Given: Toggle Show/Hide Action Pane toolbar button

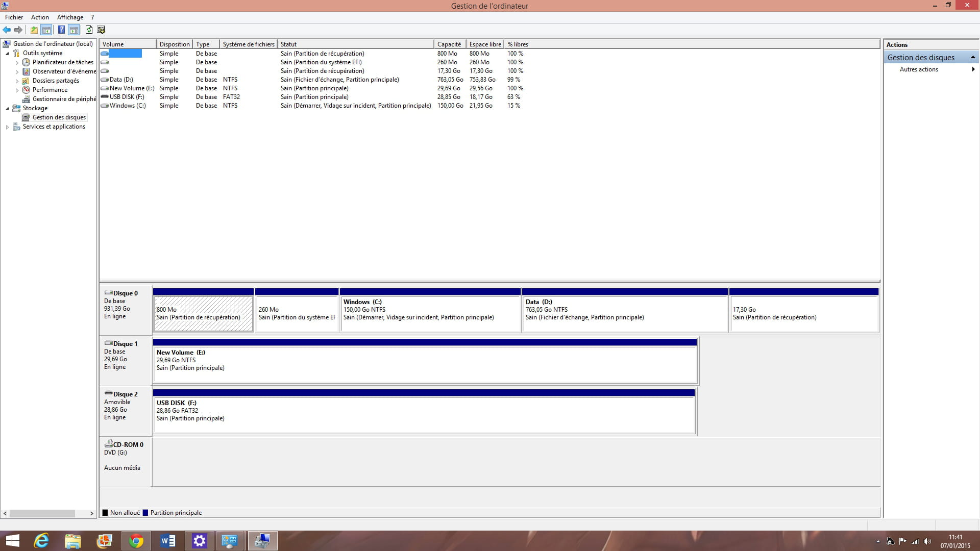Looking at the screenshot, I should point(74,30).
